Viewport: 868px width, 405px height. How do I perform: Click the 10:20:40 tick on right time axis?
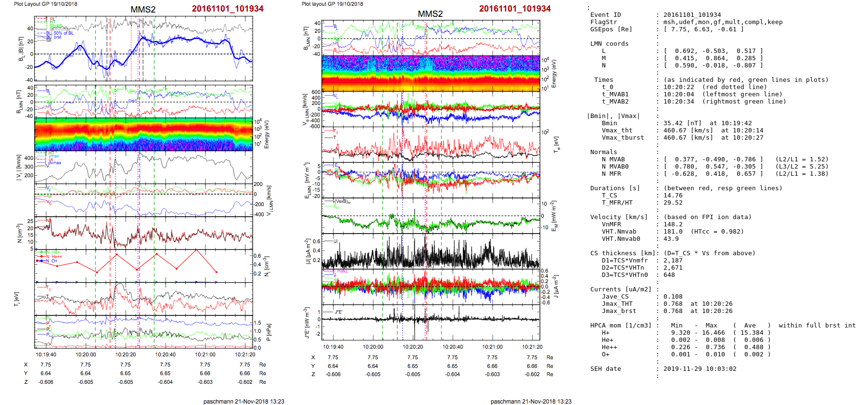(452, 347)
